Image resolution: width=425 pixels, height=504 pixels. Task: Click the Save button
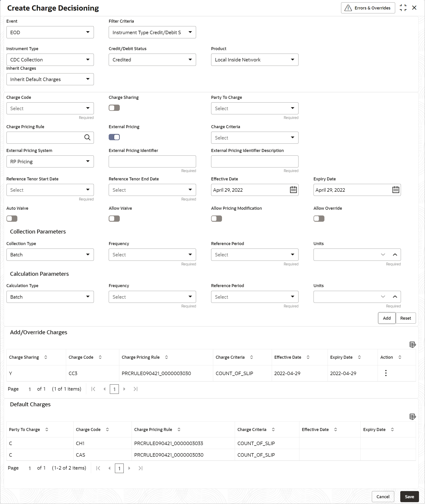(409, 497)
